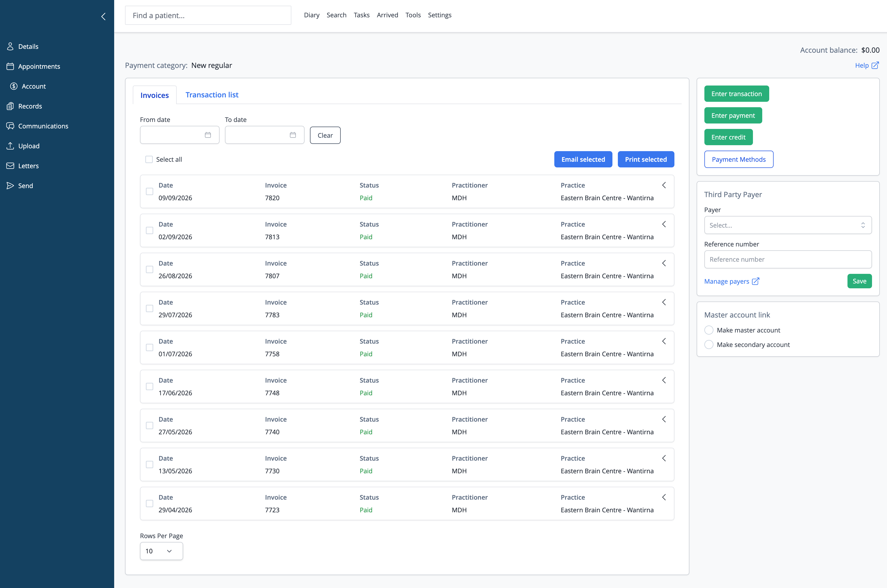Focus the Find a patient search field
This screenshot has height=588, width=887.
point(208,16)
